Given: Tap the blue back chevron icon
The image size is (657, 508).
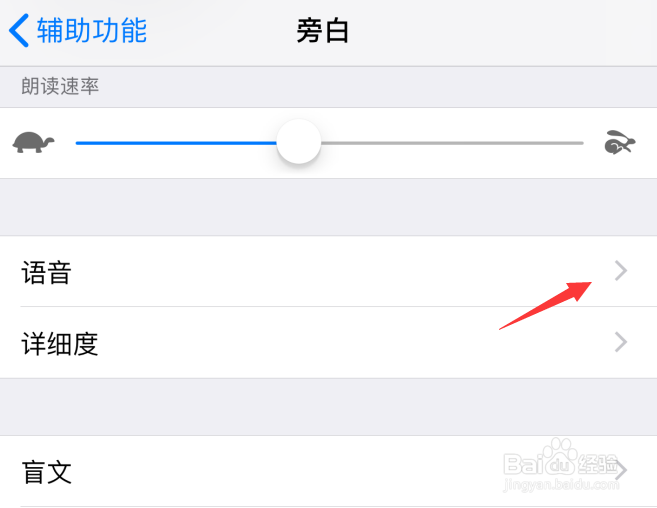Looking at the screenshot, I should (19, 30).
